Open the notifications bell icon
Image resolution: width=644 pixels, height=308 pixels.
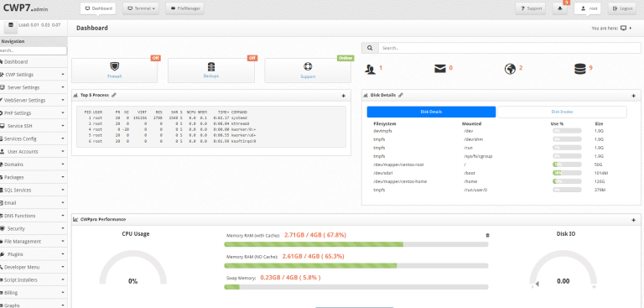(x=560, y=8)
